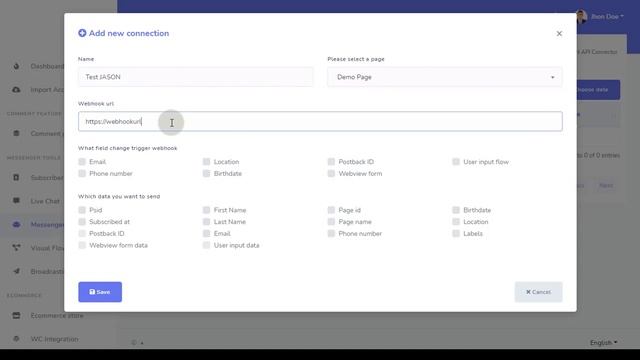Viewport: 640px width, 360px height.
Task: Click the WC Integration sidebar icon
Action: click(16, 338)
